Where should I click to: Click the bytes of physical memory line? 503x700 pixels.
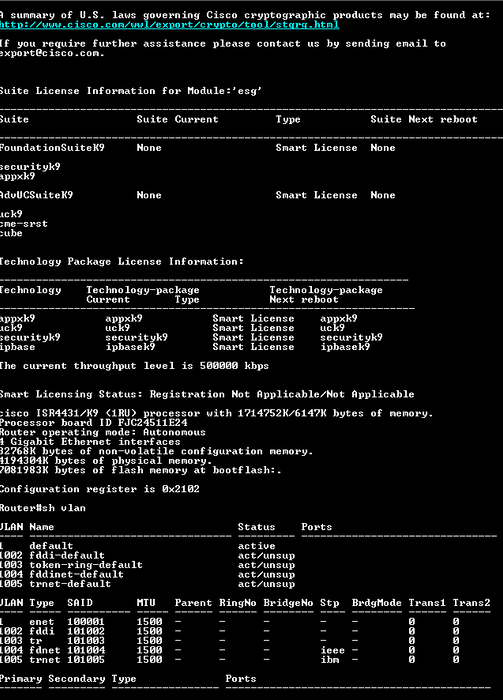coord(106,461)
